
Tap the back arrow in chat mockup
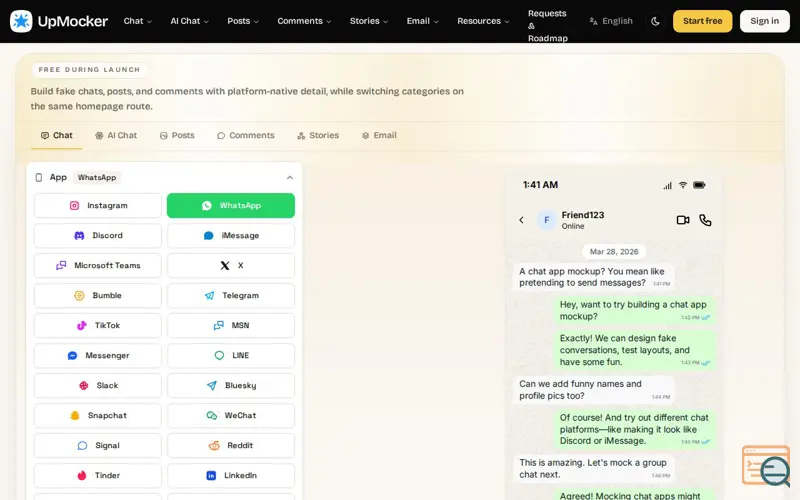(521, 220)
